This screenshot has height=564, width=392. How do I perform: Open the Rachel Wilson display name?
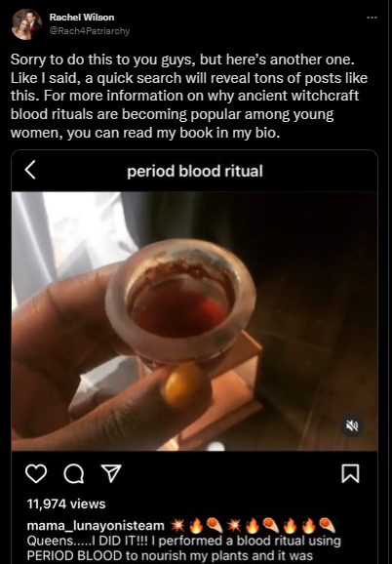click(x=82, y=18)
